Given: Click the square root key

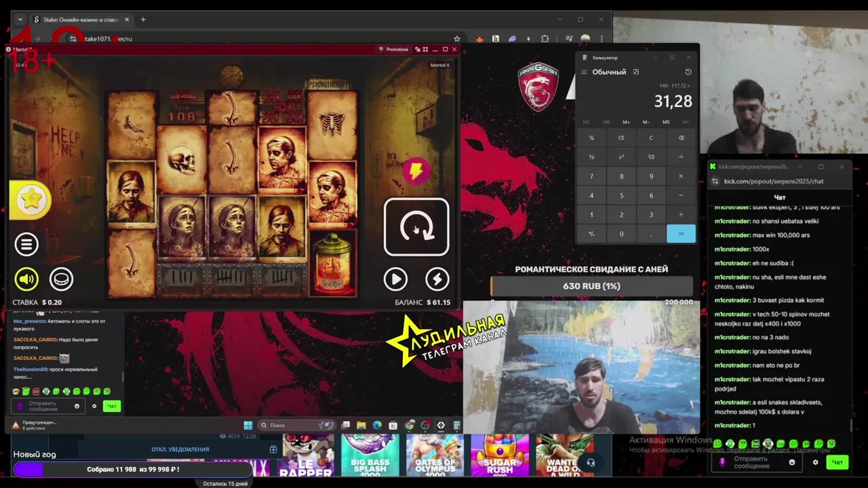Looking at the screenshot, I should coord(651,157).
